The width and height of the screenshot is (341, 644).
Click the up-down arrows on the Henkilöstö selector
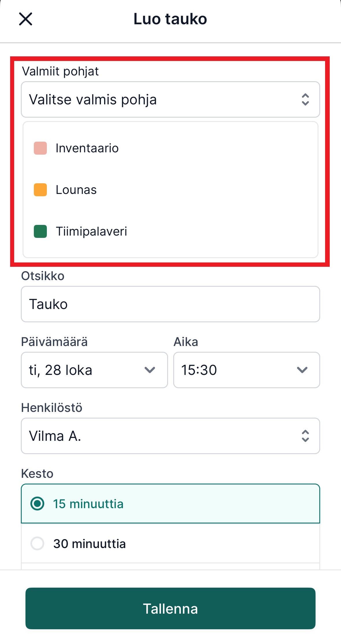[x=306, y=436]
